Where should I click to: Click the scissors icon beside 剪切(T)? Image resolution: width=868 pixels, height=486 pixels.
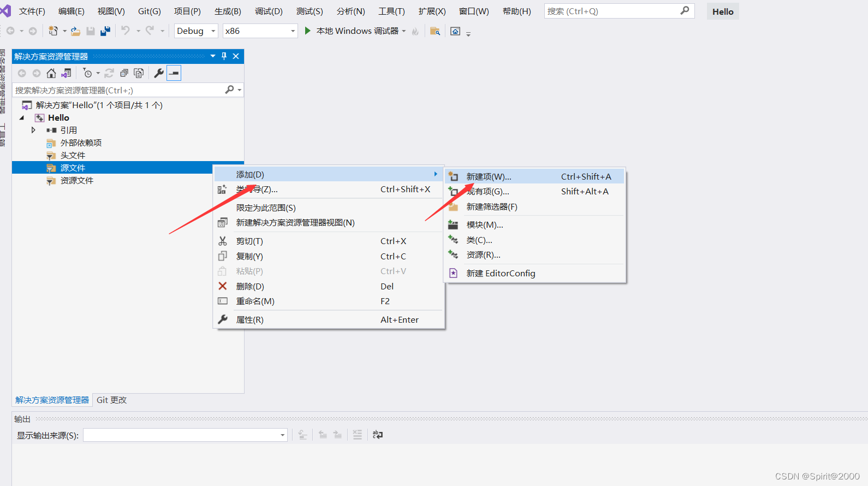(x=223, y=241)
